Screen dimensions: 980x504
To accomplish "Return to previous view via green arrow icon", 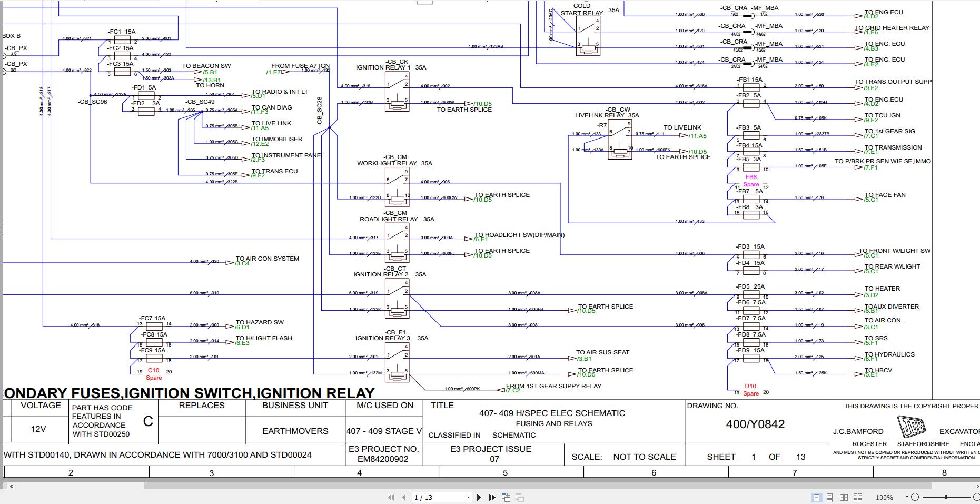I will pyautogui.click(x=506, y=497).
